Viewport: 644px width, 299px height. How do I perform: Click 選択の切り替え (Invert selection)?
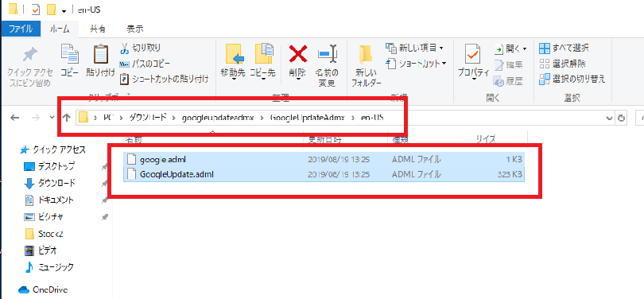572,79
